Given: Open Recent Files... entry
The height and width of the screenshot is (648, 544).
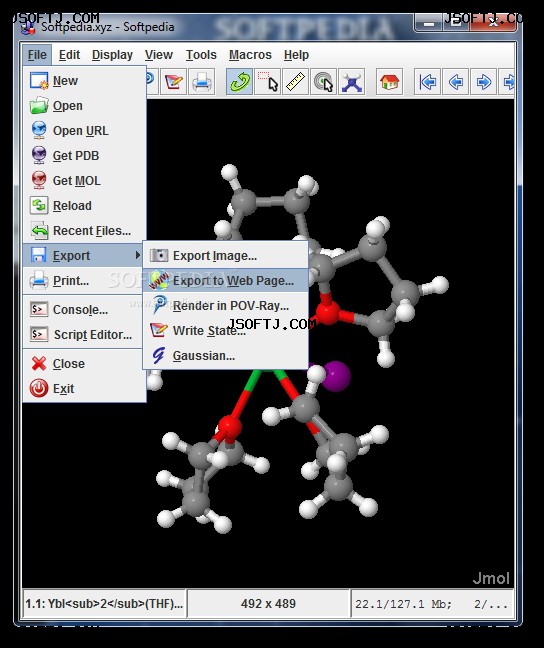Looking at the screenshot, I should point(85,231).
